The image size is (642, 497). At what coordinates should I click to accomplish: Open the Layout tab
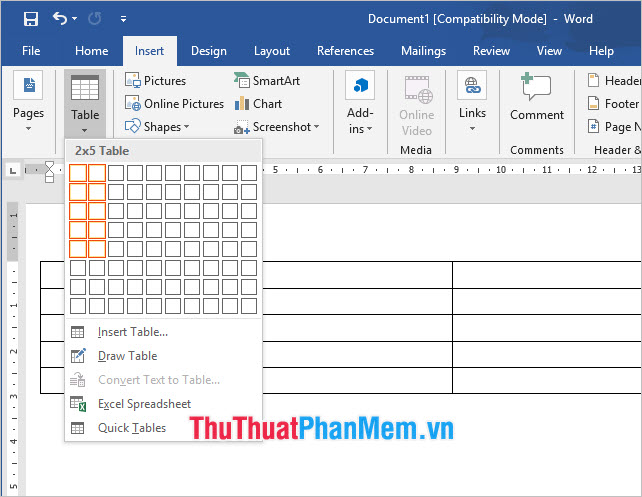coord(272,51)
